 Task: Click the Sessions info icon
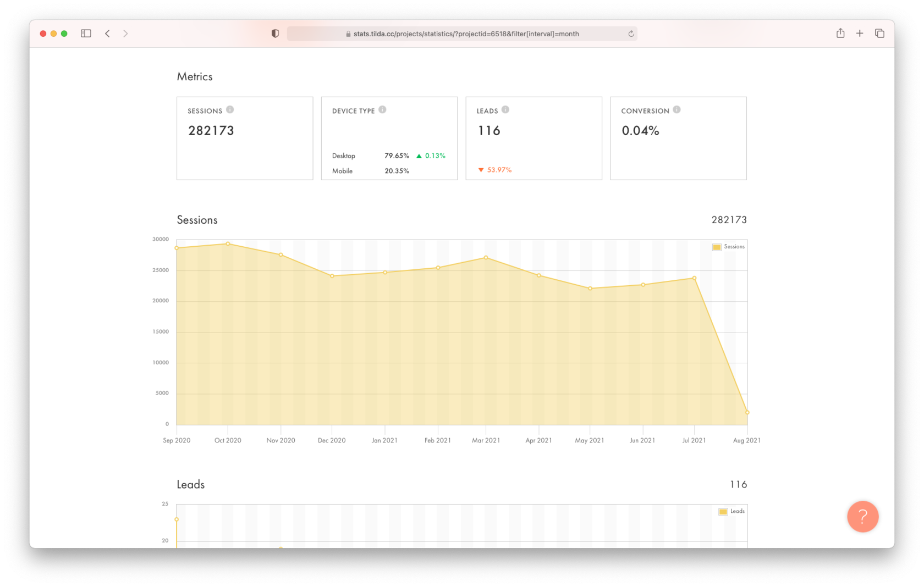pos(230,110)
